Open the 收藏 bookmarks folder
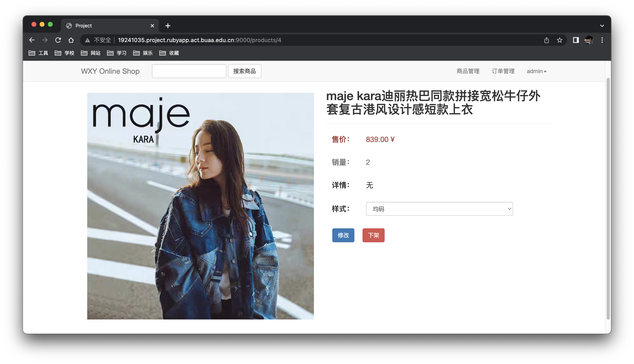Screen dimensions: 634x364 pyautogui.click(x=169, y=53)
